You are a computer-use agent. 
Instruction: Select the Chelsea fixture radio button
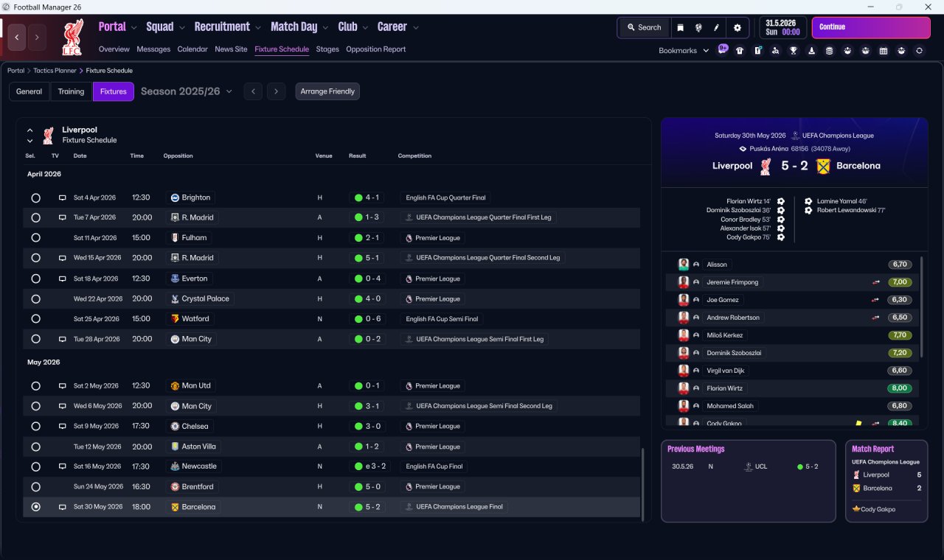tap(35, 426)
